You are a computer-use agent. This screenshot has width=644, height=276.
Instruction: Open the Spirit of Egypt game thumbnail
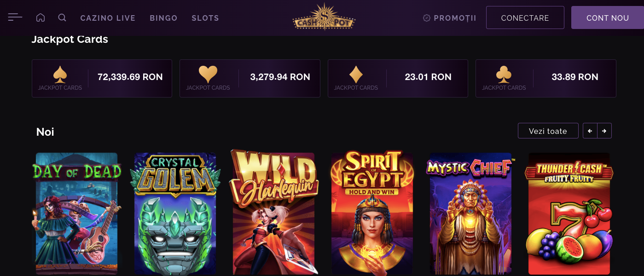point(372,213)
